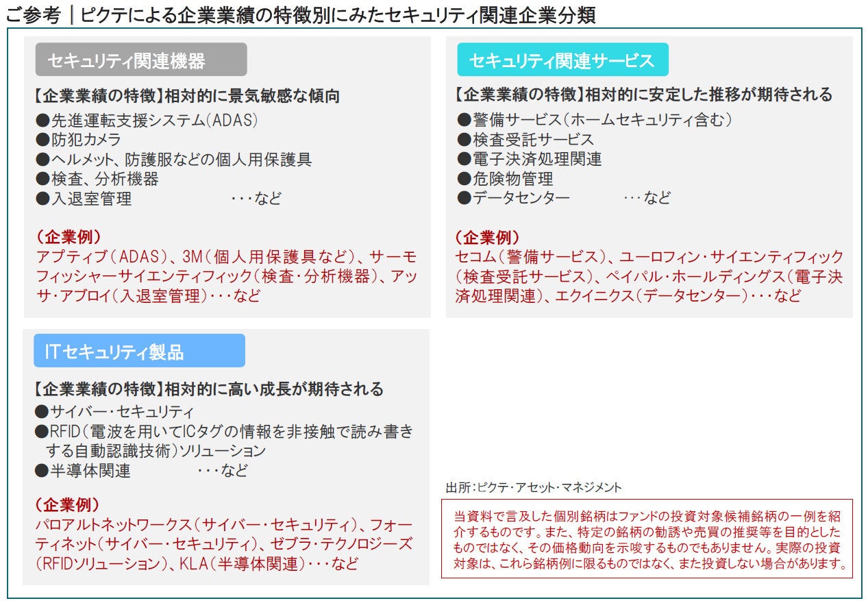Viewport: 868px width, 601px height.
Task: Click the bullet "データセンター"
Action: pos(514,198)
